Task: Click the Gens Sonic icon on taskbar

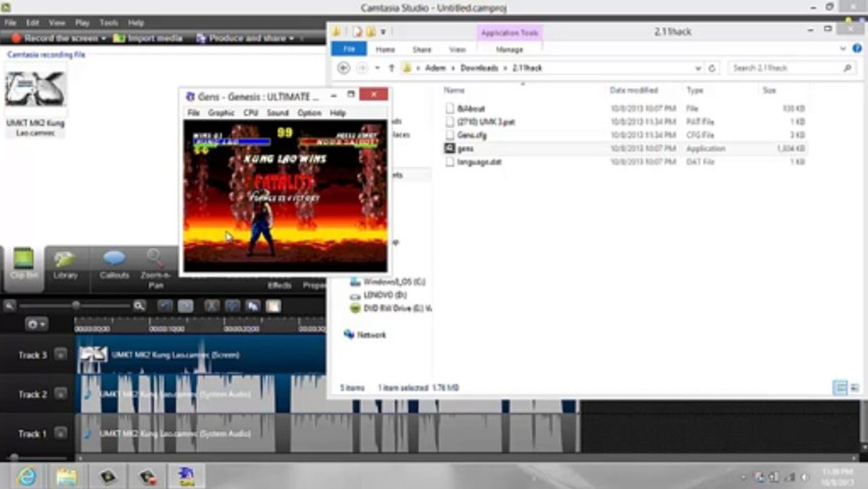Action: coord(187,476)
